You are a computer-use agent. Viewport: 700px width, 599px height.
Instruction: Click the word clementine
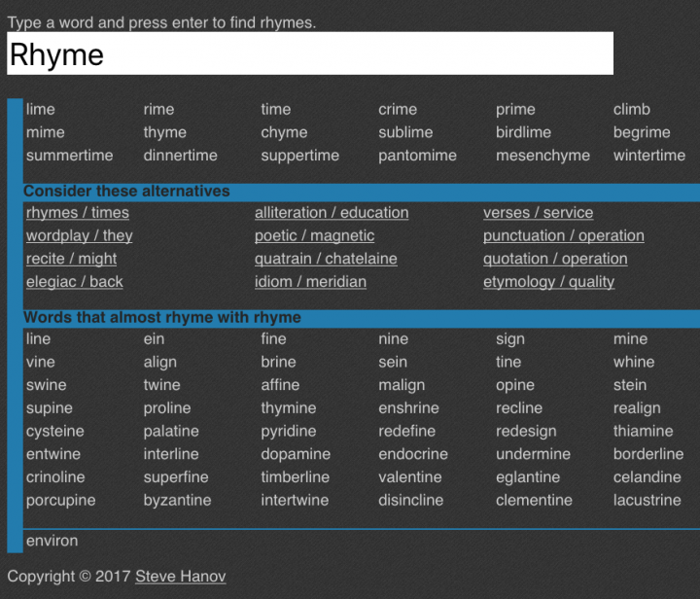pos(535,501)
